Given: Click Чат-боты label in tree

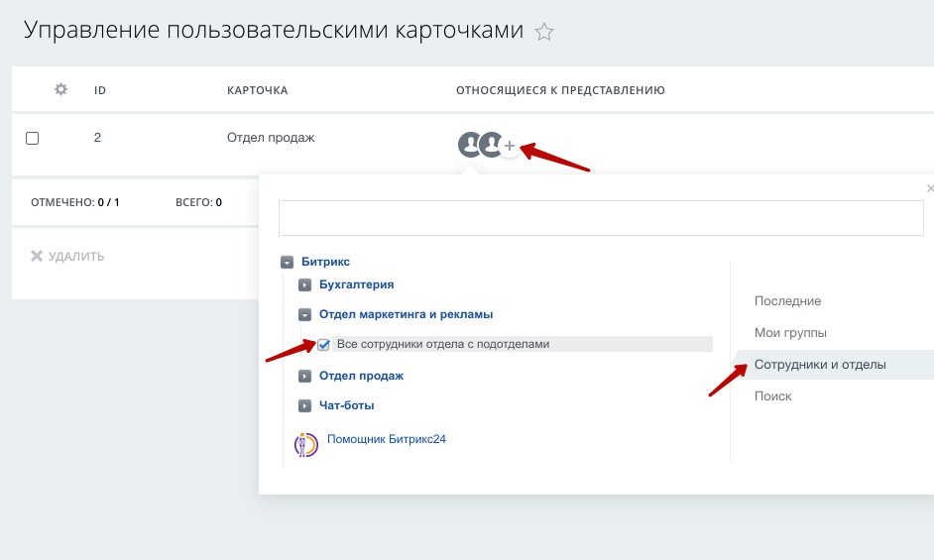Looking at the screenshot, I should (347, 405).
